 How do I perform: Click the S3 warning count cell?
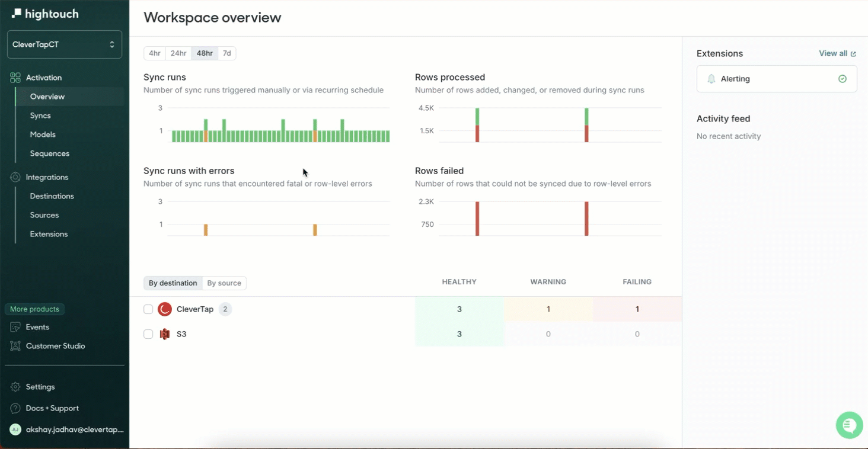(548, 334)
